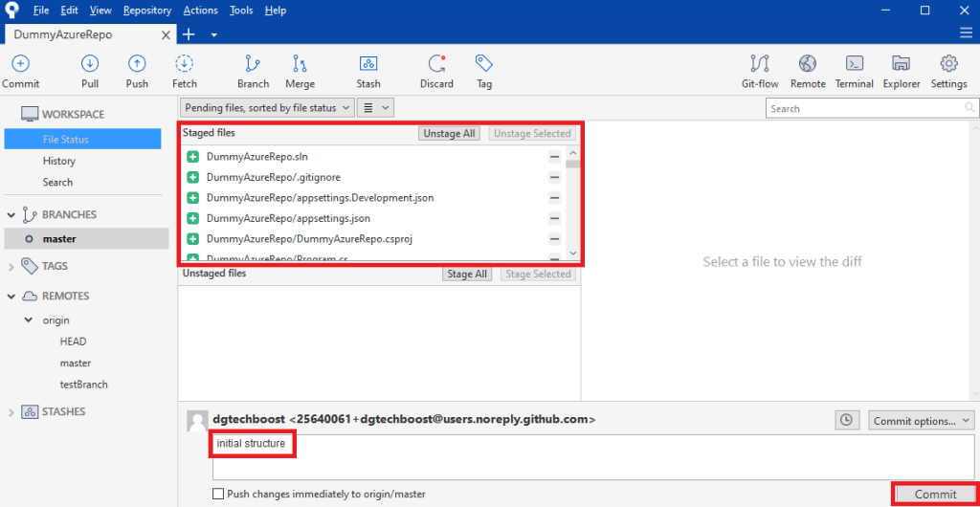980x507 pixels.
Task: Click the Discard toolbar icon
Action: point(436,64)
